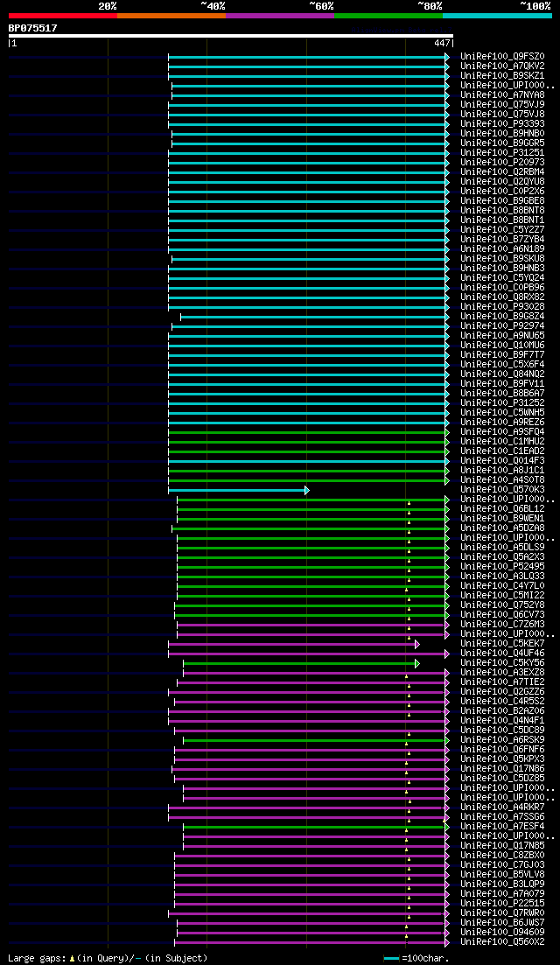Select the UniRef100_A8J1C1 label
Viewport: 560px width, 965px height.
click(x=502, y=470)
